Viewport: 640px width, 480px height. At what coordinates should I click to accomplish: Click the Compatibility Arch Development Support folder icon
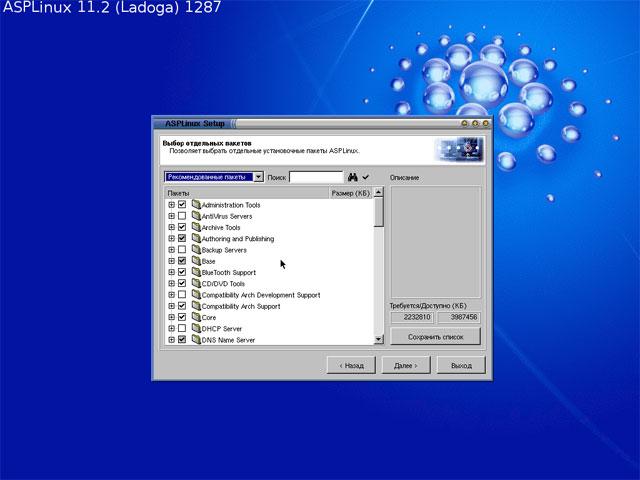click(x=196, y=294)
